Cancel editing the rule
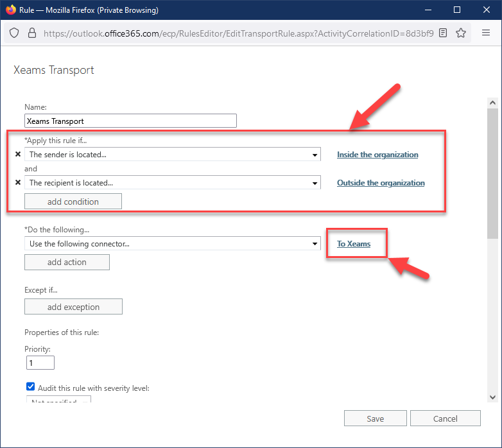The width and height of the screenshot is (502, 448). (445, 418)
